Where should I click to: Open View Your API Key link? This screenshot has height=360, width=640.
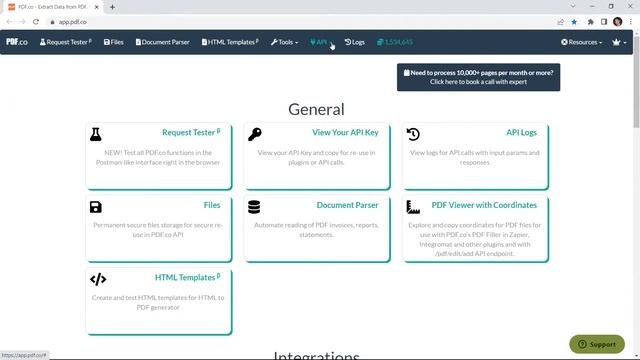coord(345,132)
